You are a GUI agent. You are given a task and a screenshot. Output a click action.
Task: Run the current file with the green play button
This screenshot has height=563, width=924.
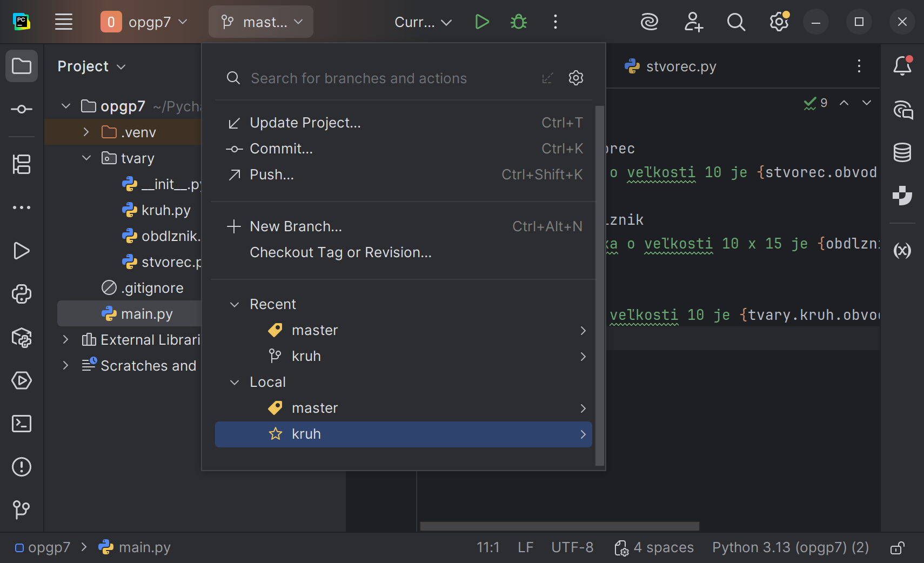(x=481, y=22)
